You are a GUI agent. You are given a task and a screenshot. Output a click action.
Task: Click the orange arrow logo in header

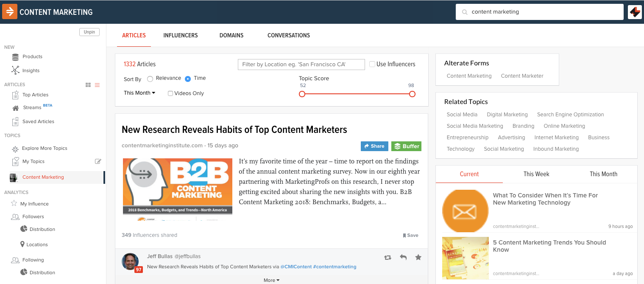(9, 12)
